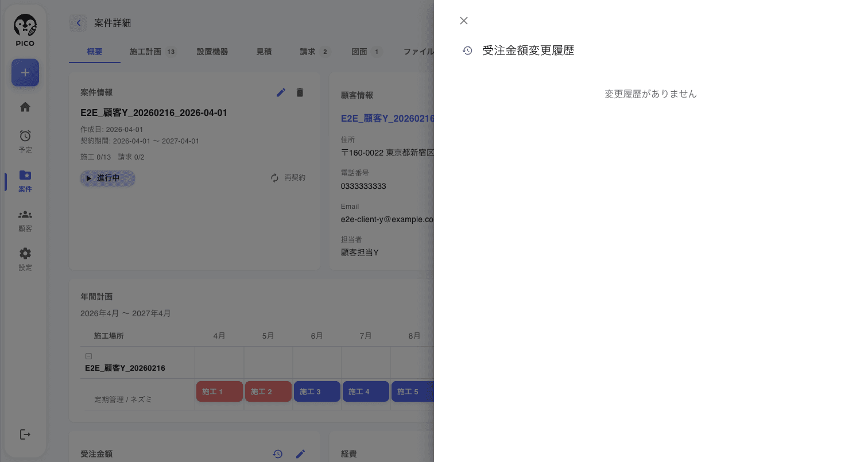Switch to the 見積 tab
This screenshot has height=462, width=868.
(264, 52)
